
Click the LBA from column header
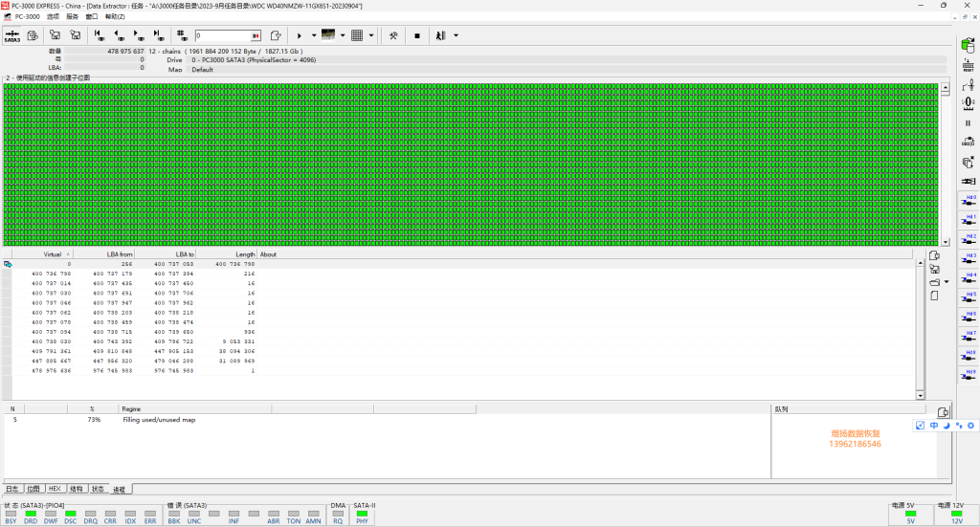pos(103,254)
